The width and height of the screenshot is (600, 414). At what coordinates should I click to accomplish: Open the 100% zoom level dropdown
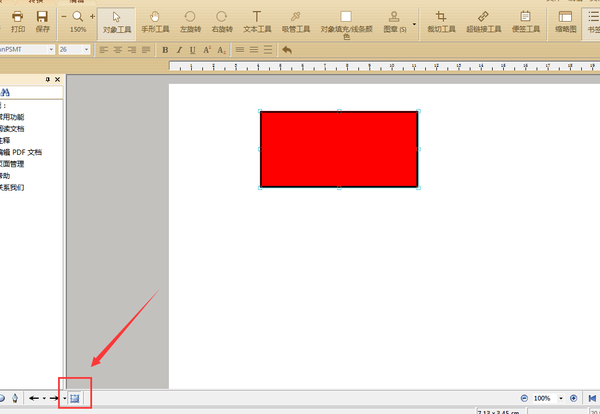point(561,398)
